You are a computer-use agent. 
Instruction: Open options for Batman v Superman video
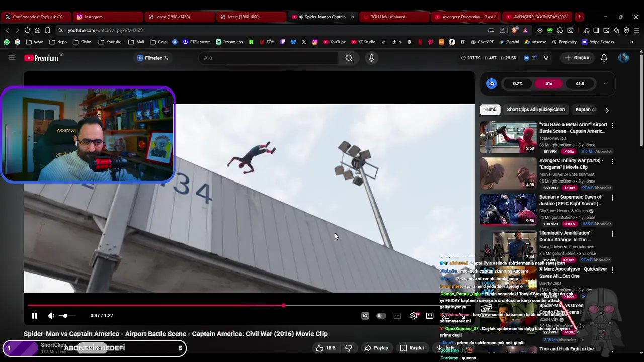(612, 198)
